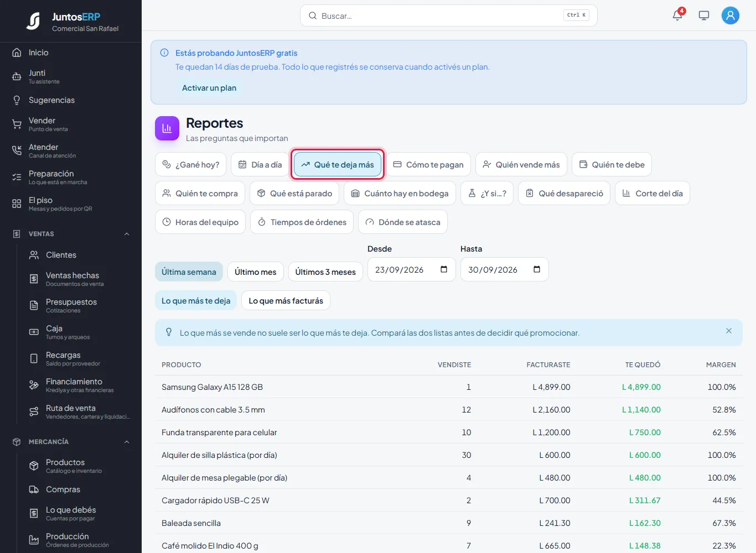Select Últimos 3 meses range
The width and height of the screenshot is (756, 553).
[325, 272]
